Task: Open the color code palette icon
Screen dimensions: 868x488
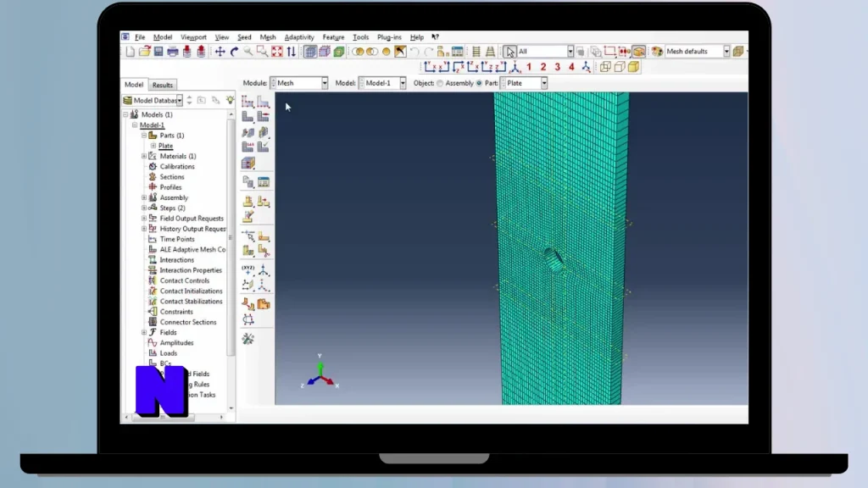Action: pos(657,52)
